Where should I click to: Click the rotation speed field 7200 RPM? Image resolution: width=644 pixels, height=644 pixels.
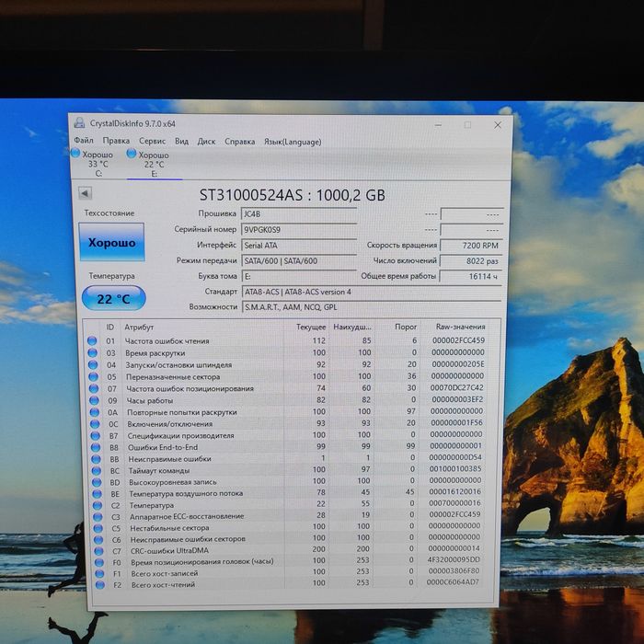[x=471, y=246]
